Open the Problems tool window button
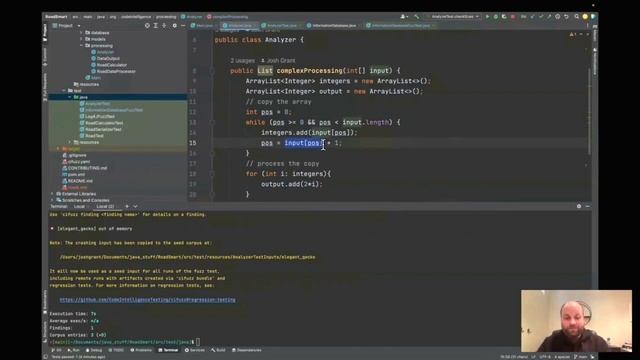Viewport: 640px width, 360px height. pyautogui.click(x=141, y=350)
